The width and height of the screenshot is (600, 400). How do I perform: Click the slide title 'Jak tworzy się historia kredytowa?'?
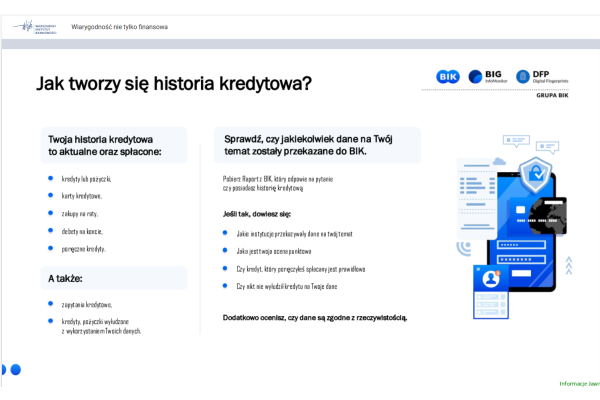pos(173,84)
